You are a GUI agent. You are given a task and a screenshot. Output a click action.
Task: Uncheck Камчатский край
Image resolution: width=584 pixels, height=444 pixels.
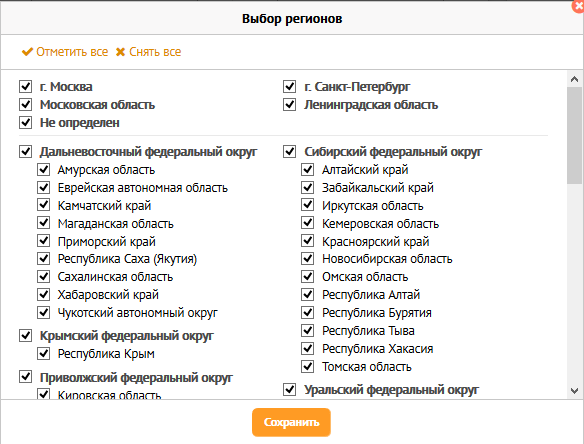[x=44, y=205]
